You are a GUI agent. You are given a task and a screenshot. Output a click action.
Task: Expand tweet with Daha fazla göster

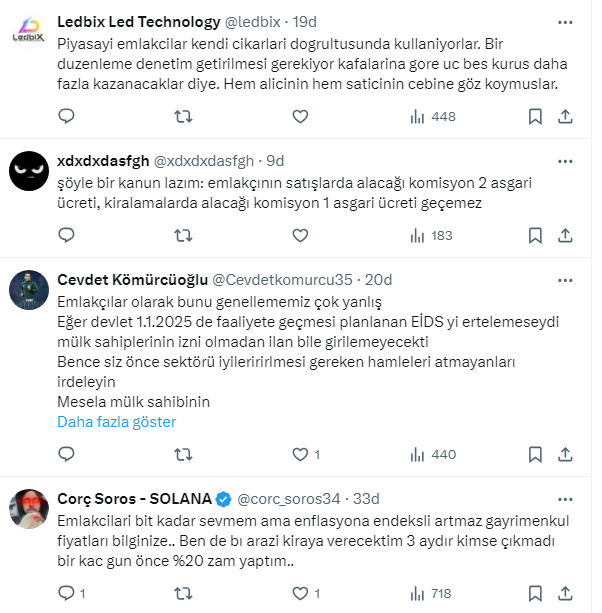pos(116,421)
